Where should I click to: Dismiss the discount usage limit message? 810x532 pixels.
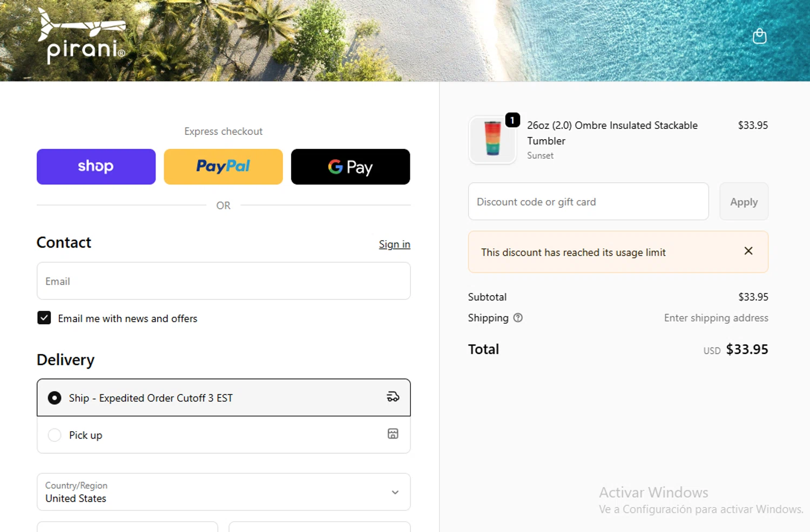click(x=748, y=251)
